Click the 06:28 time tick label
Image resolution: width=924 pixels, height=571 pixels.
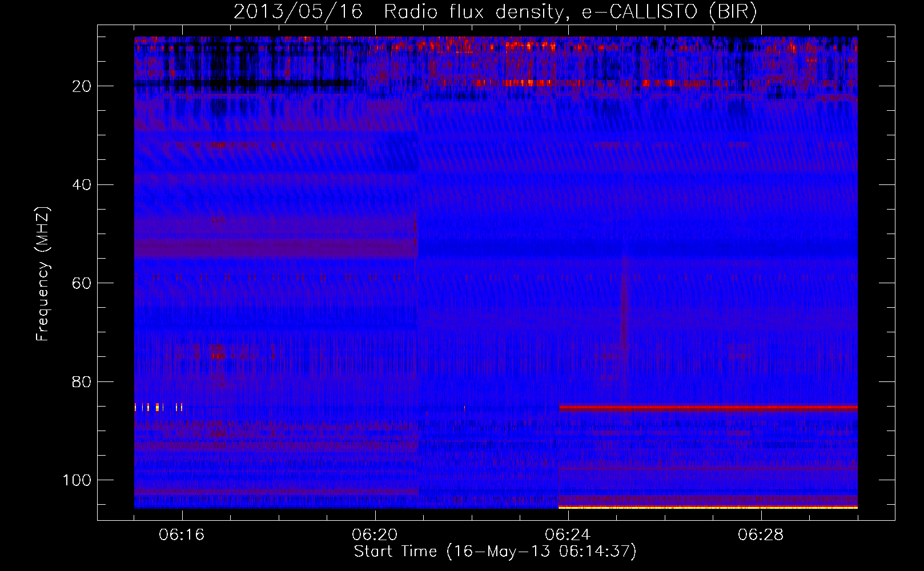point(761,535)
